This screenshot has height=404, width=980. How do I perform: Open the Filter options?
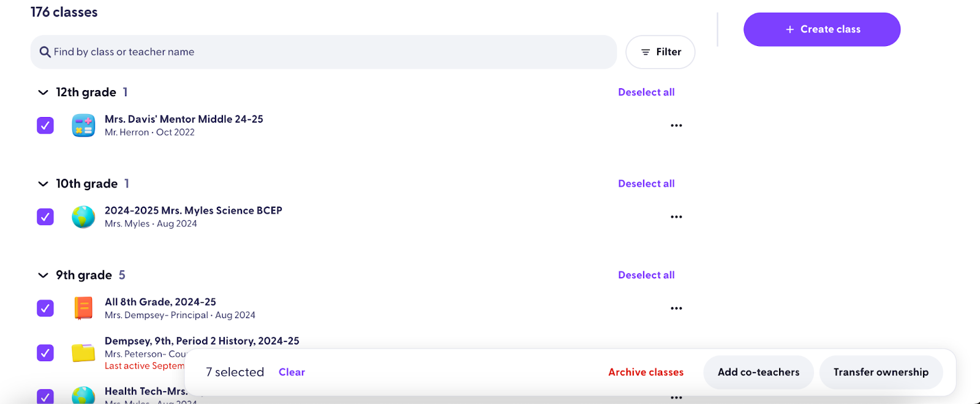[x=660, y=52]
